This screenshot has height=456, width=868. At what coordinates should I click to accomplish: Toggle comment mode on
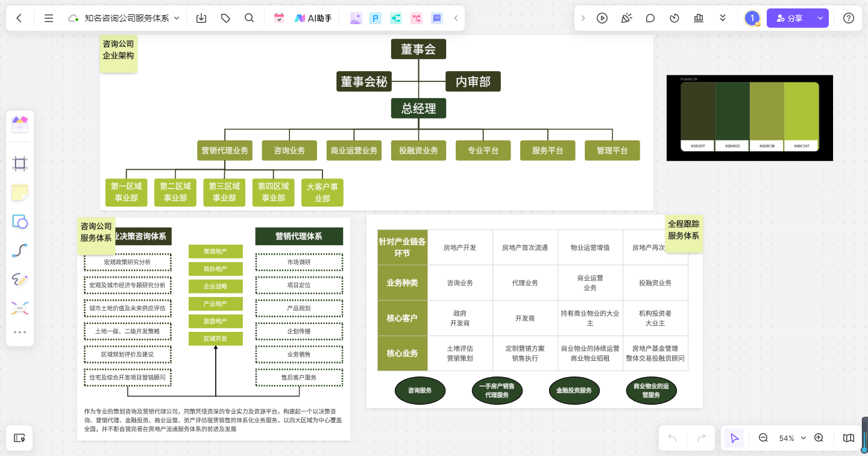[x=650, y=18]
